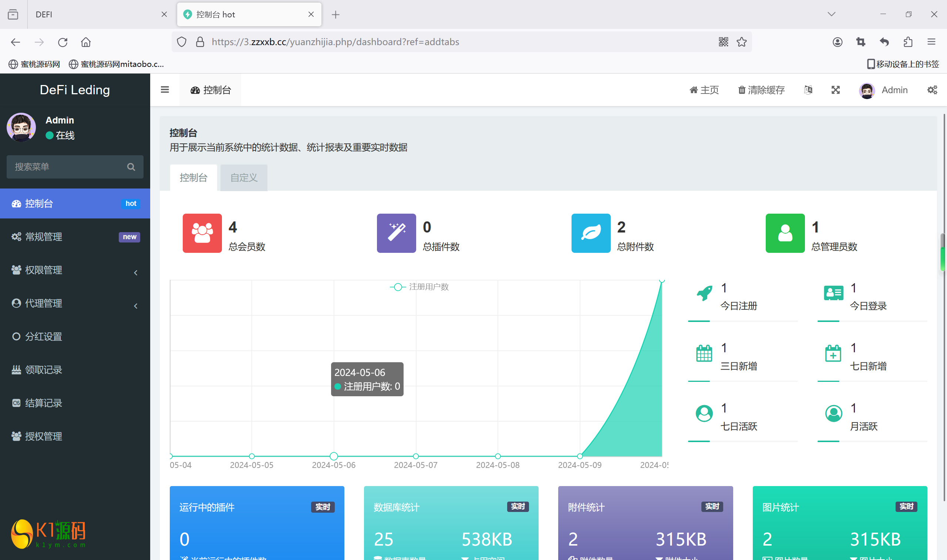Click the hamburger sidebar toggle icon
This screenshot has width=947, height=560.
tap(165, 90)
